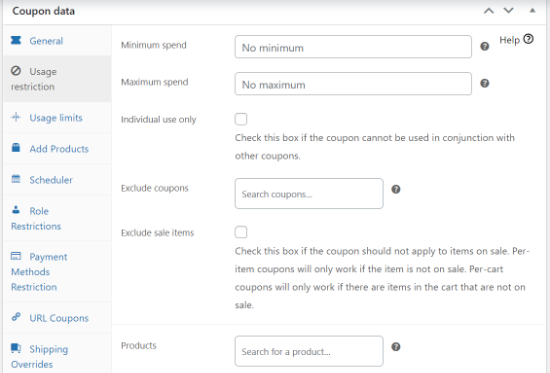
Task: Click the link chain icon for URL Coupons
Action: coord(16,317)
